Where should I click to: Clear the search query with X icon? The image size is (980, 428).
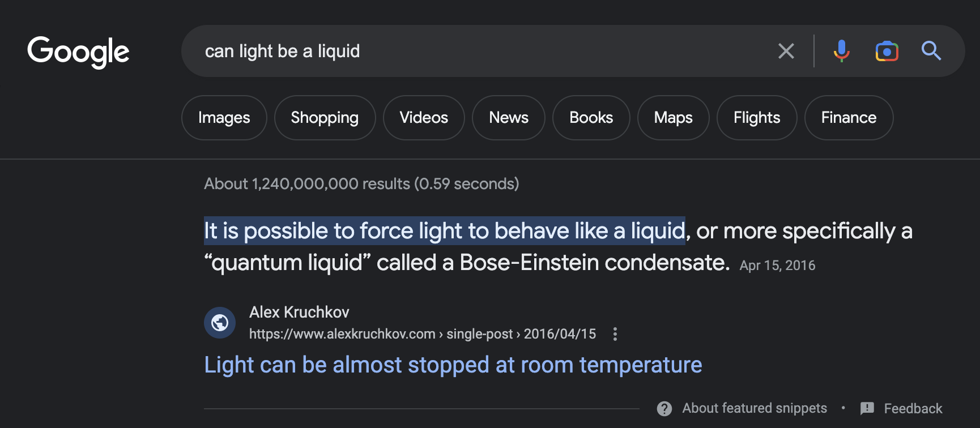pyautogui.click(x=786, y=51)
